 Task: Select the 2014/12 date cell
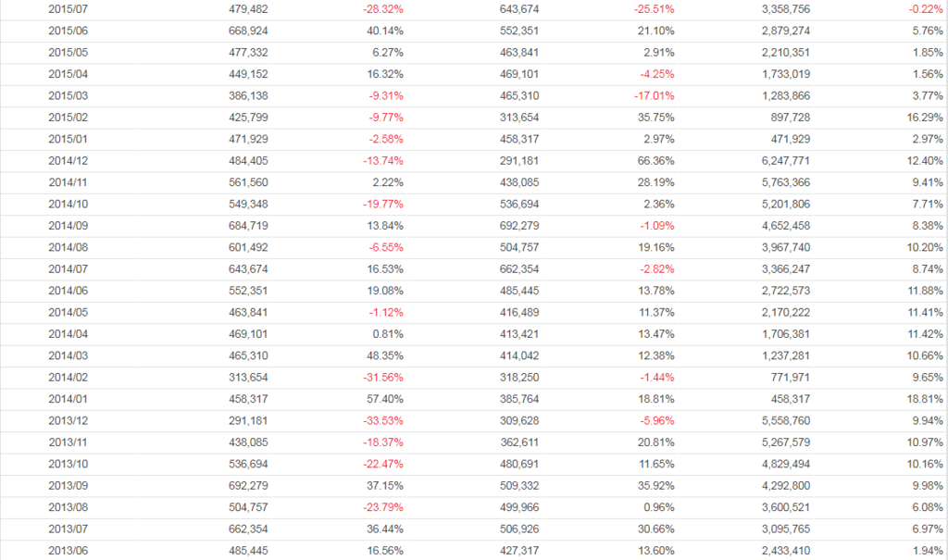pyautogui.click(x=67, y=161)
